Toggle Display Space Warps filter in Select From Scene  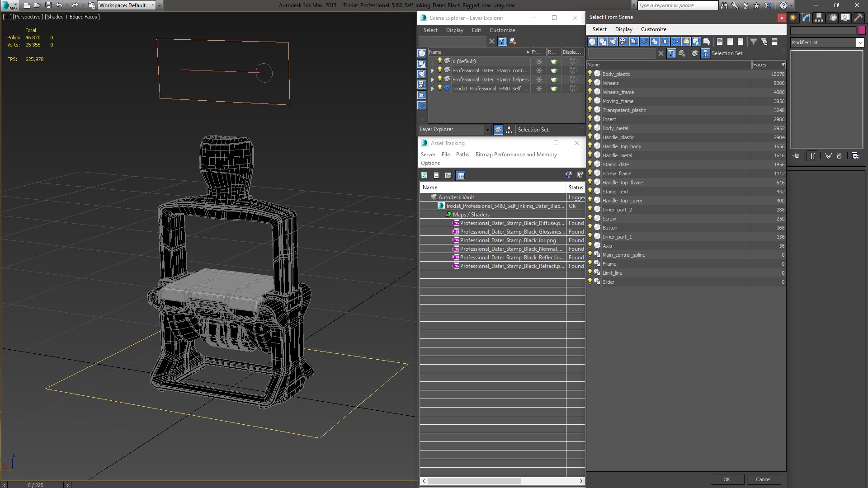tap(644, 42)
